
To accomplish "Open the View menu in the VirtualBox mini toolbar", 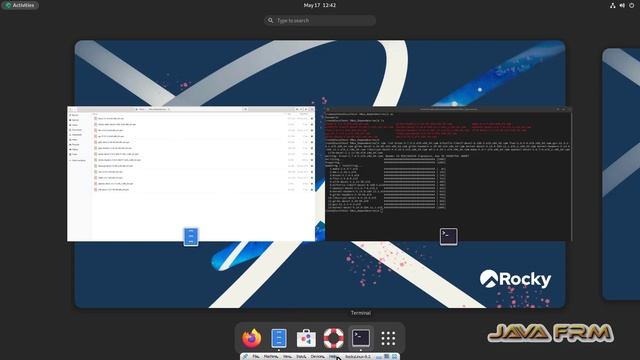I will tap(287, 357).
